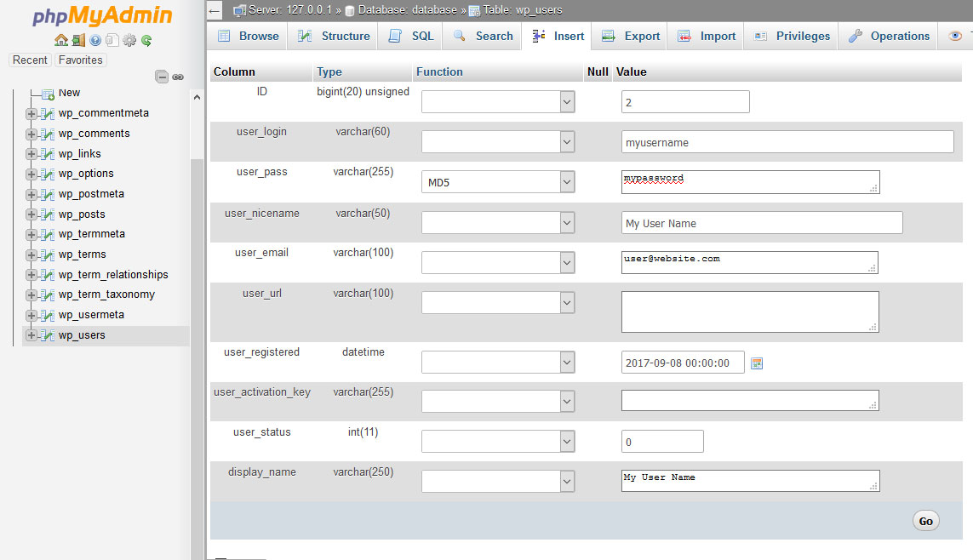
Task: Click the log out door icon
Action: [x=78, y=40]
